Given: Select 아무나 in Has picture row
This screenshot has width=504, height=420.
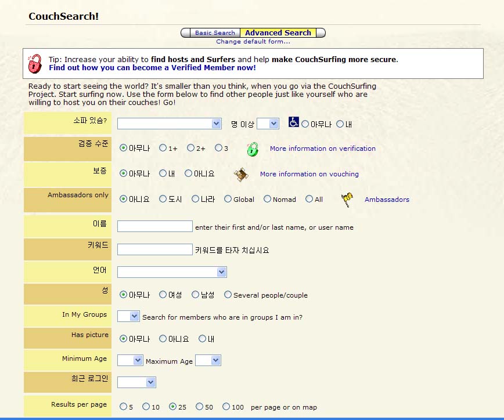Looking at the screenshot, I should pos(123,338).
